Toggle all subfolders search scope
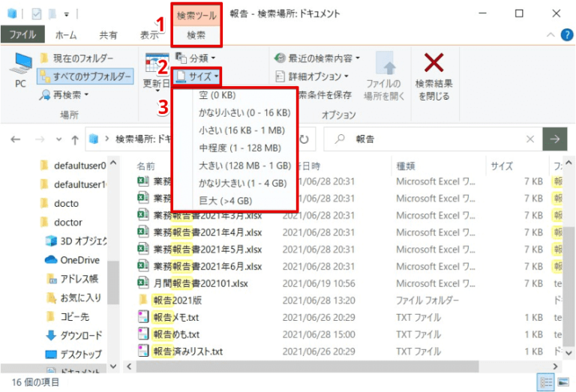This screenshot has height=392, width=576. point(85,76)
